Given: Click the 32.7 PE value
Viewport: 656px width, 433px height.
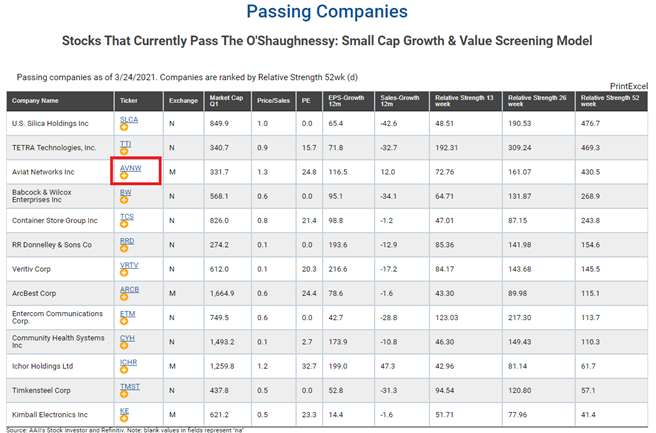Looking at the screenshot, I should [309, 366].
